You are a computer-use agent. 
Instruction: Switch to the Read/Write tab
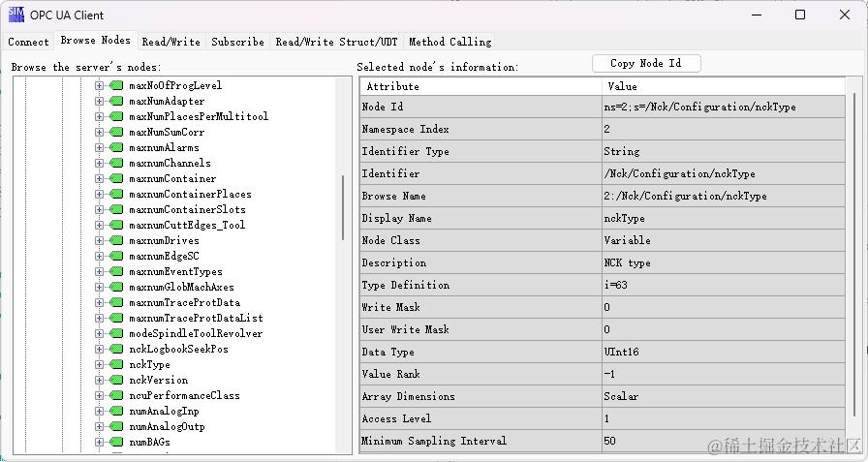[x=170, y=42]
